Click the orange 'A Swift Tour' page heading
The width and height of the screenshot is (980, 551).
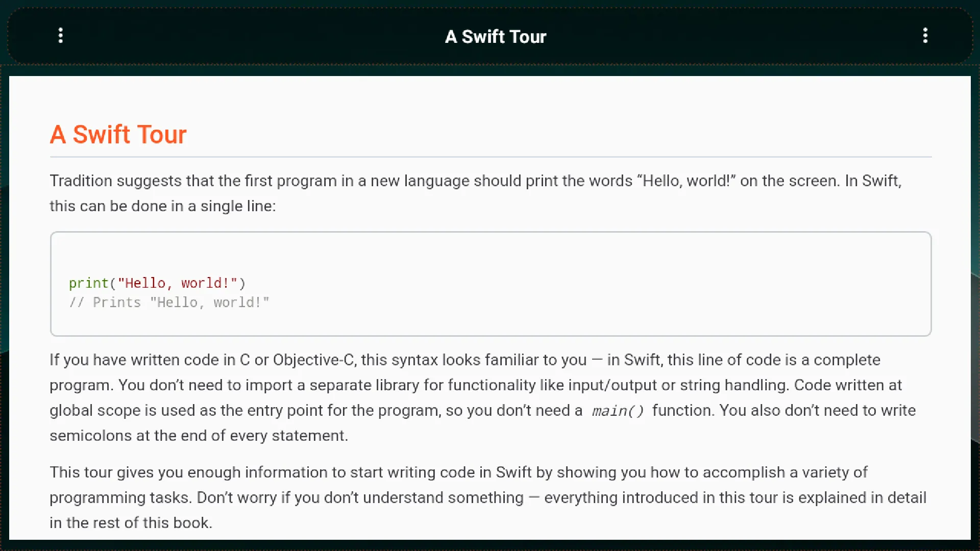[118, 135]
